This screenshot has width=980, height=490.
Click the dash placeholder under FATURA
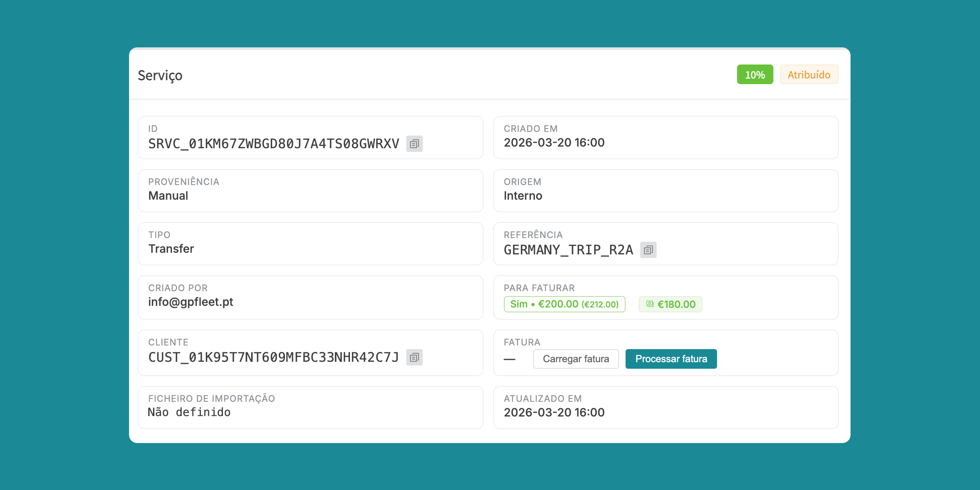click(509, 359)
